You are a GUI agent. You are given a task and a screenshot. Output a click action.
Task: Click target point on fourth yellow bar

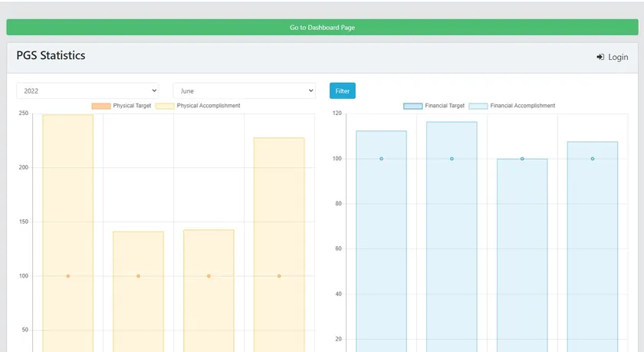pyautogui.click(x=279, y=276)
